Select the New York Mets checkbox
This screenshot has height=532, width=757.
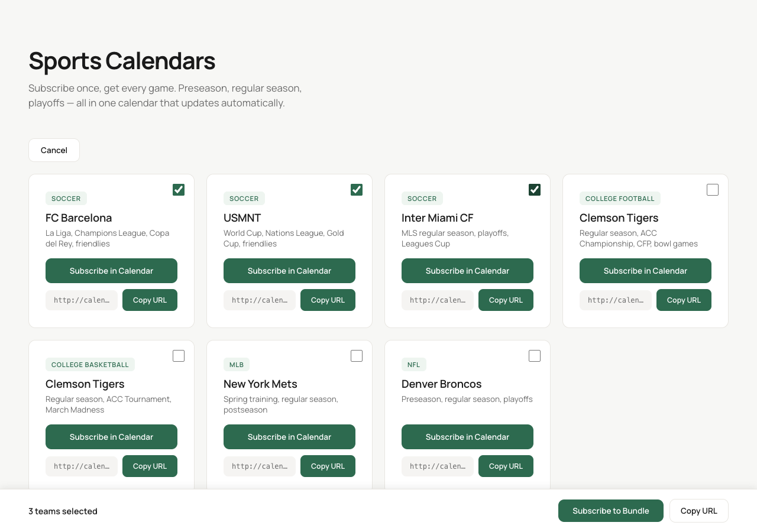(357, 356)
